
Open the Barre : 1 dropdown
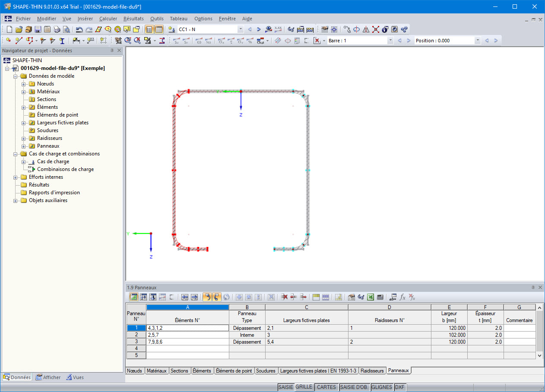(x=390, y=41)
